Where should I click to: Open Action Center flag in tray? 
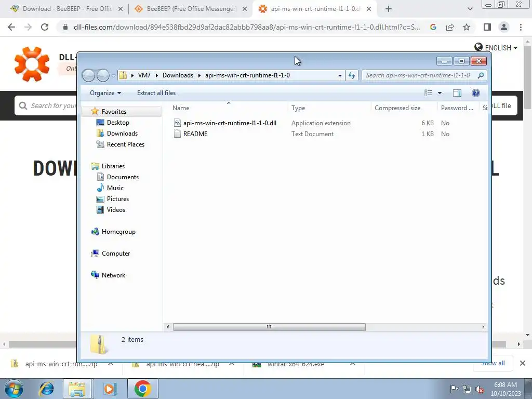pyautogui.click(x=454, y=389)
